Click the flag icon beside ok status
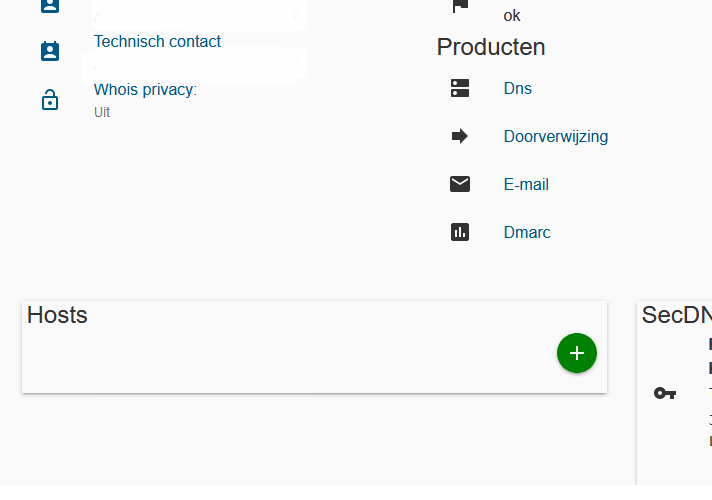The height and width of the screenshot is (500, 712). click(460, 6)
